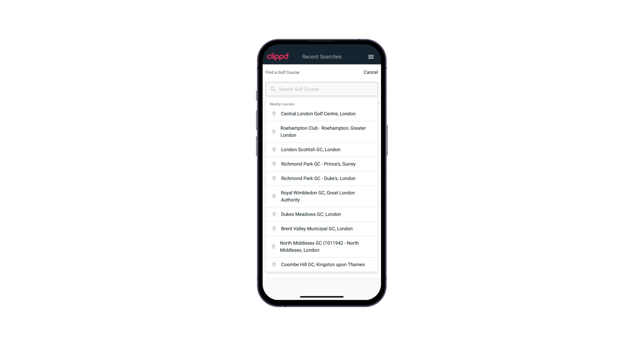Click the location pin icon for Royal Wimbledon GC

pos(273,196)
